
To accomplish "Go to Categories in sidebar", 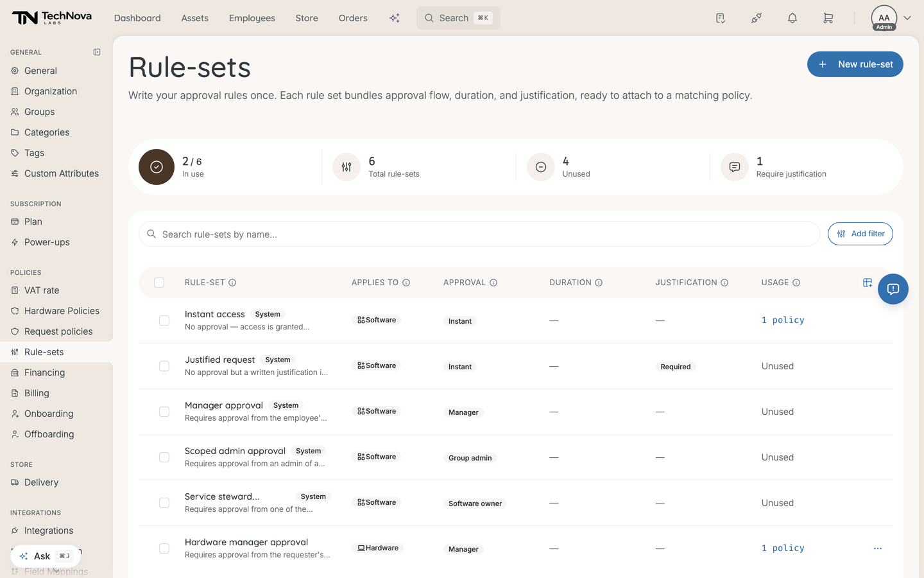I will click(x=56, y=132).
